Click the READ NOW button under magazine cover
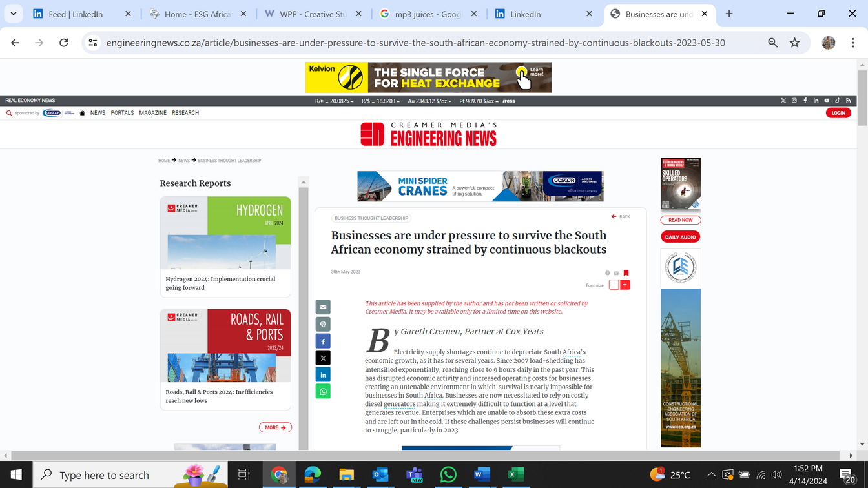Image resolution: width=868 pixels, height=488 pixels. (680, 220)
